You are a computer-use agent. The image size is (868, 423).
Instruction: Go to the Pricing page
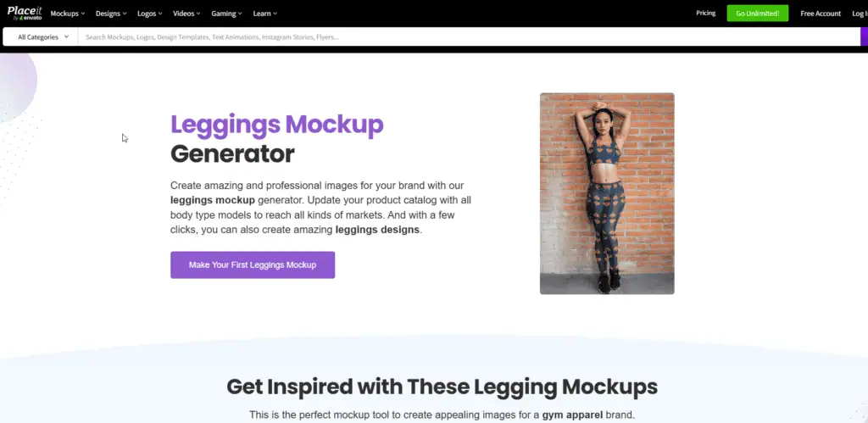[x=706, y=13]
